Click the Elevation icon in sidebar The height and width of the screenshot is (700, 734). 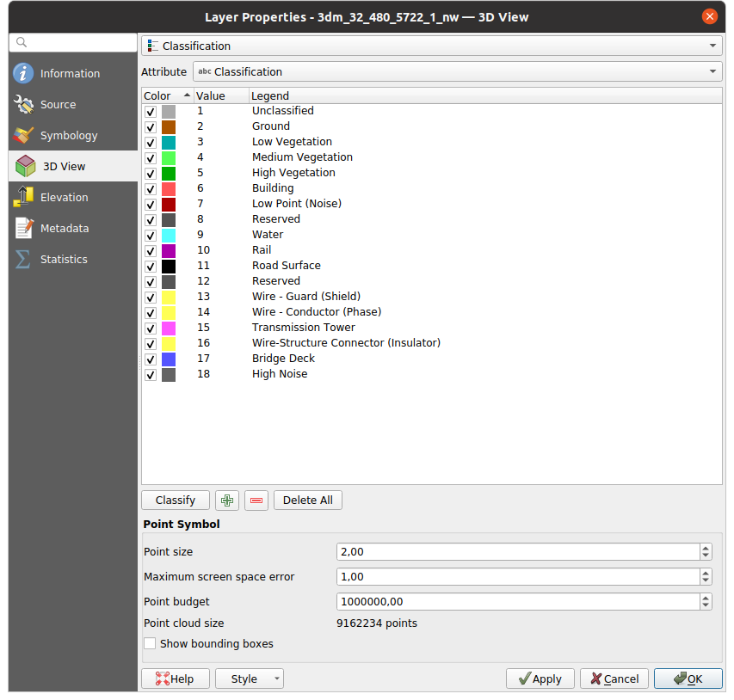(23, 197)
